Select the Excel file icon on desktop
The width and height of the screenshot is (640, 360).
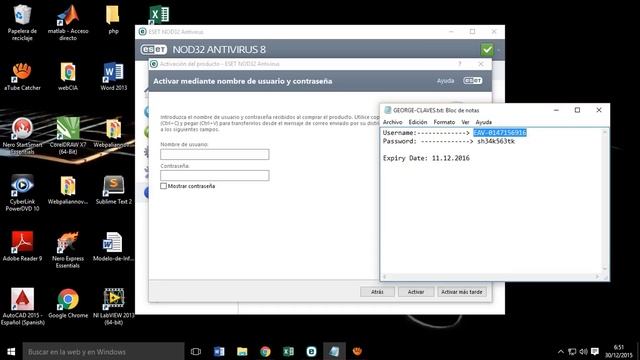coord(159,16)
